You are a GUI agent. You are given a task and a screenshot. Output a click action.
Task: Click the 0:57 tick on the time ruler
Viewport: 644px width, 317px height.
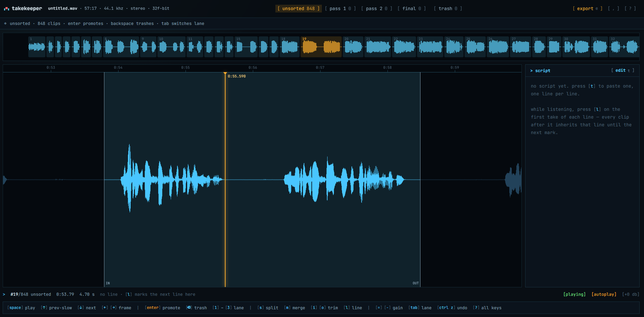point(320,68)
